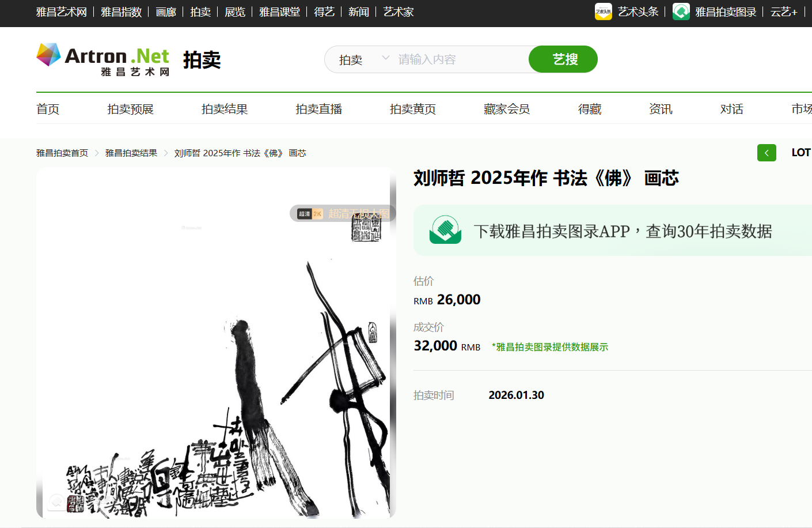Go to previous lot with green arrow
This screenshot has width=812, height=528.
pos(766,153)
